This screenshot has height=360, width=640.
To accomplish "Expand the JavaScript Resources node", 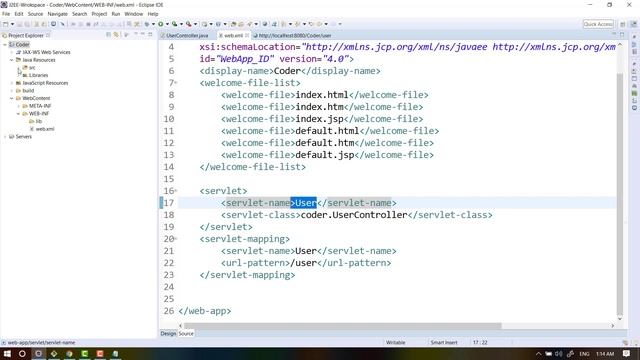I will click(x=12, y=83).
